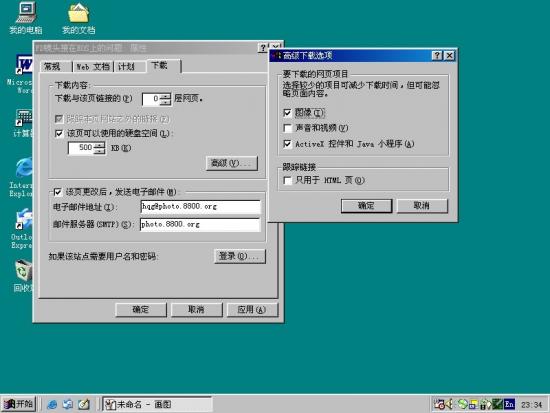The height and width of the screenshot is (413, 550).
Task: Click 取消 in 高级下载选项 dialog
Action: (422, 206)
